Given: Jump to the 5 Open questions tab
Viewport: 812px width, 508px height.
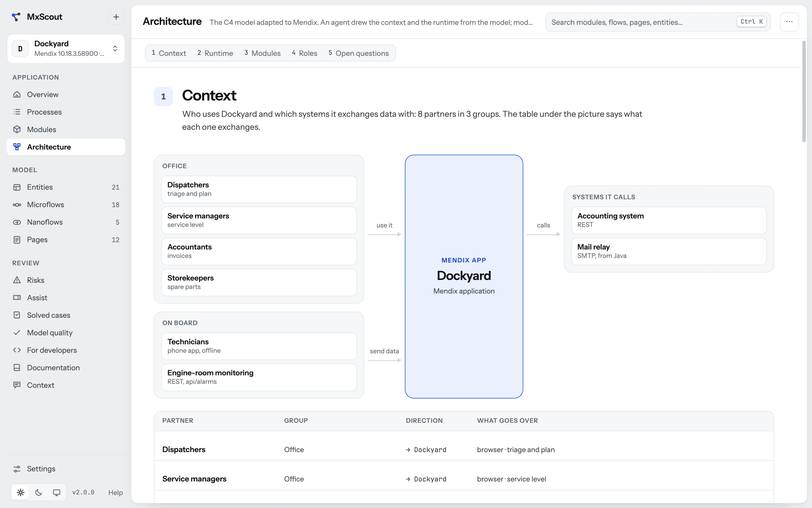Looking at the screenshot, I should [359, 53].
